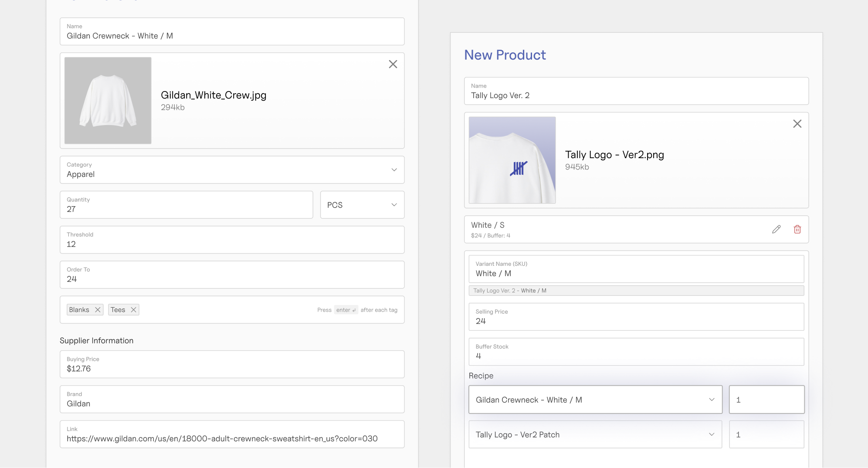This screenshot has height=468, width=868.
Task: Click the white crewneck image thumbnail
Action: pyautogui.click(x=108, y=101)
